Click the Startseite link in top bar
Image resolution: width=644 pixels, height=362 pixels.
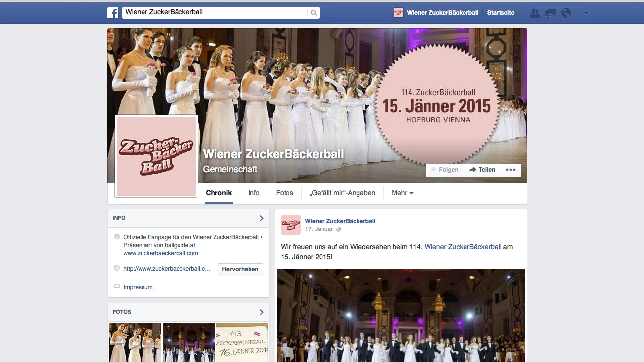(x=501, y=13)
